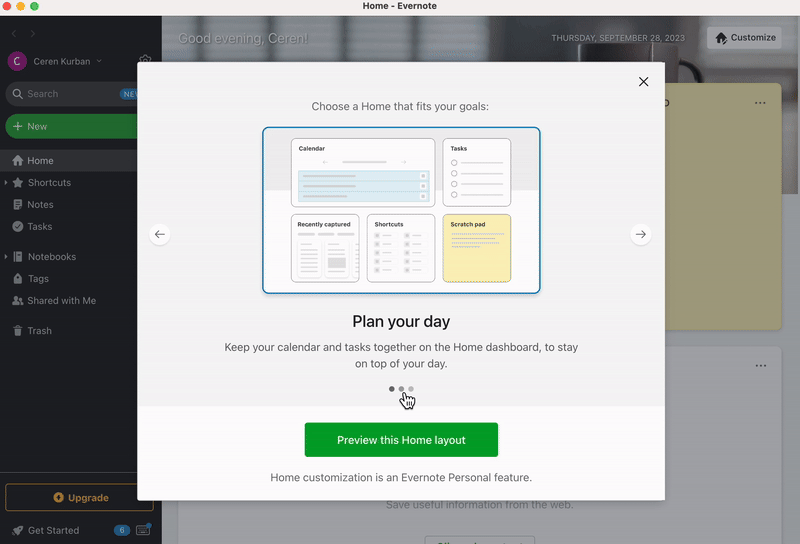Click the magnifier search icon
The width and height of the screenshot is (800, 544).
(17, 94)
